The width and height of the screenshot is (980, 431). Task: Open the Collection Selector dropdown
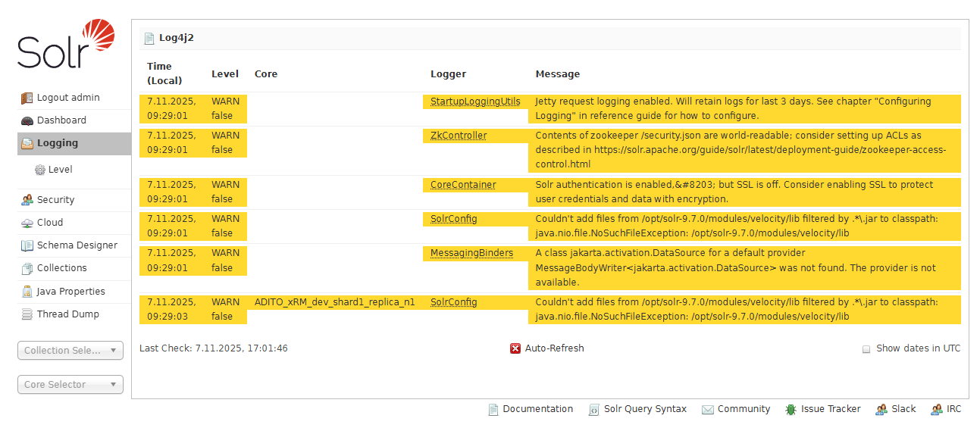[x=70, y=350]
